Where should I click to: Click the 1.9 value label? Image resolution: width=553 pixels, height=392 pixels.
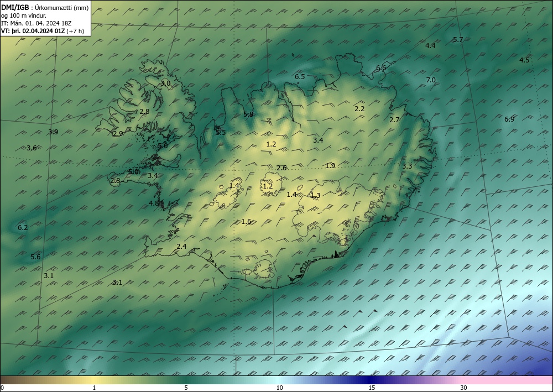(x=330, y=166)
